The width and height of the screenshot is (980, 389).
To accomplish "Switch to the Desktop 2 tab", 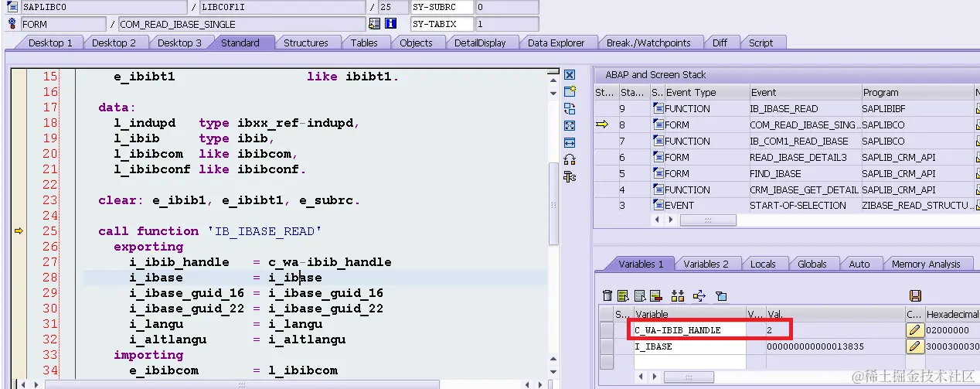I will (114, 43).
